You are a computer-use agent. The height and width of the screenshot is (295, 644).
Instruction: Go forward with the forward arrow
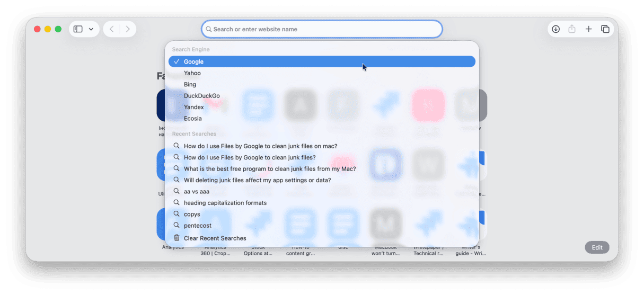[x=128, y=29]
